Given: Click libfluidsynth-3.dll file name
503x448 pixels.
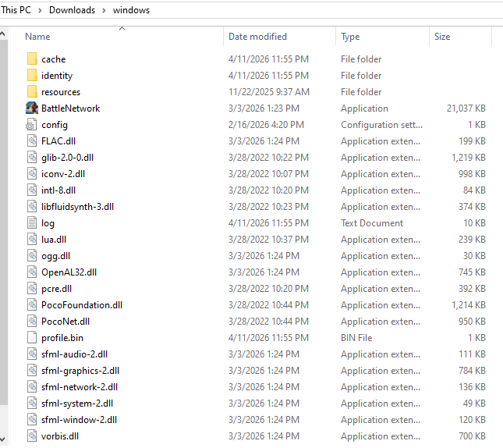Looking at the screenshot, I should [x=78, y=207].
